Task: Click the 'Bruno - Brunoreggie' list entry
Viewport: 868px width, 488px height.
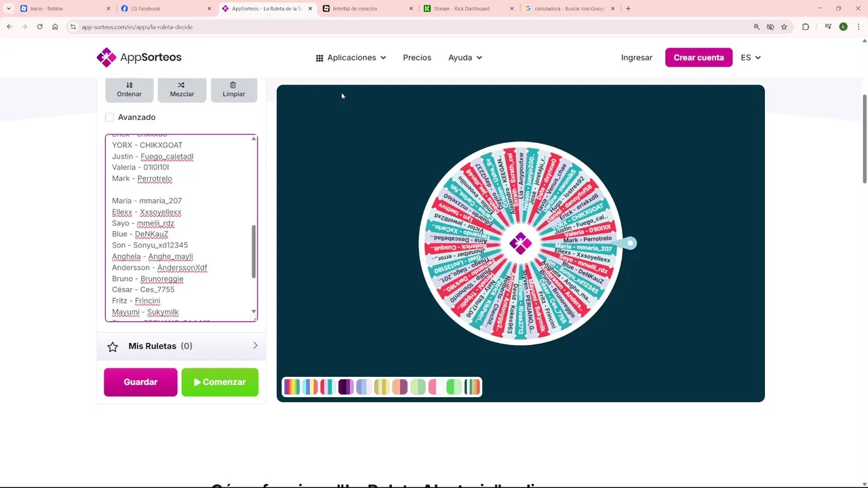Action: 147,279
